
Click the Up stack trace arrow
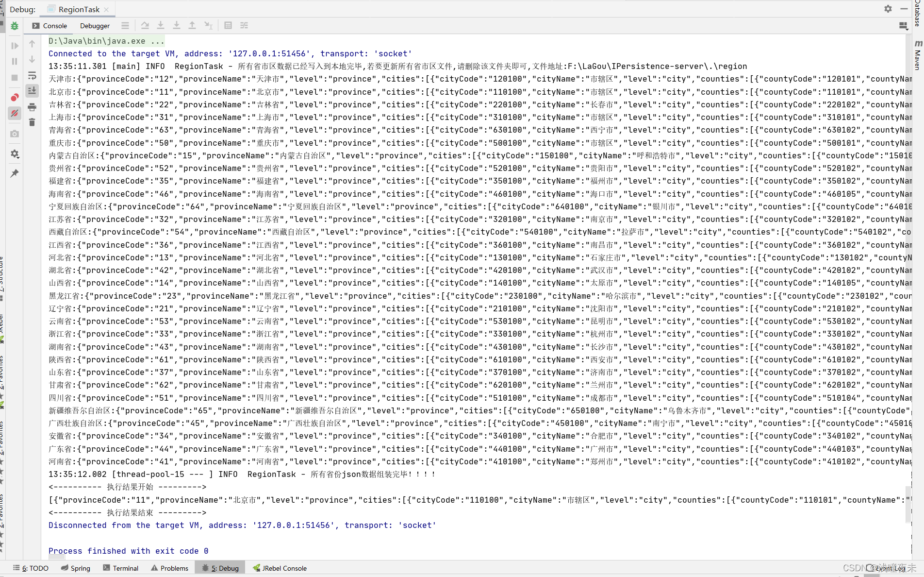click(x=32, y=44)
